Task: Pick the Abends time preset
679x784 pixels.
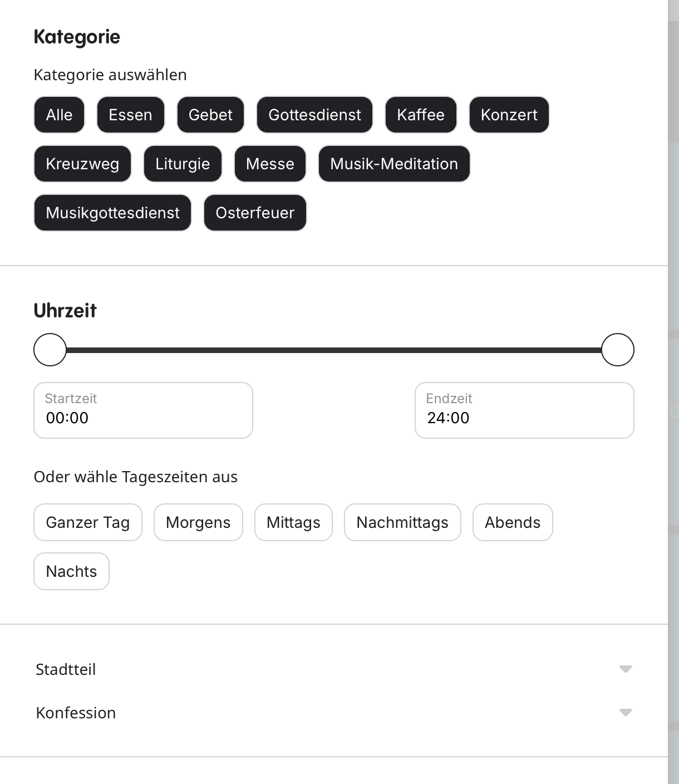Action: (513, 522)
